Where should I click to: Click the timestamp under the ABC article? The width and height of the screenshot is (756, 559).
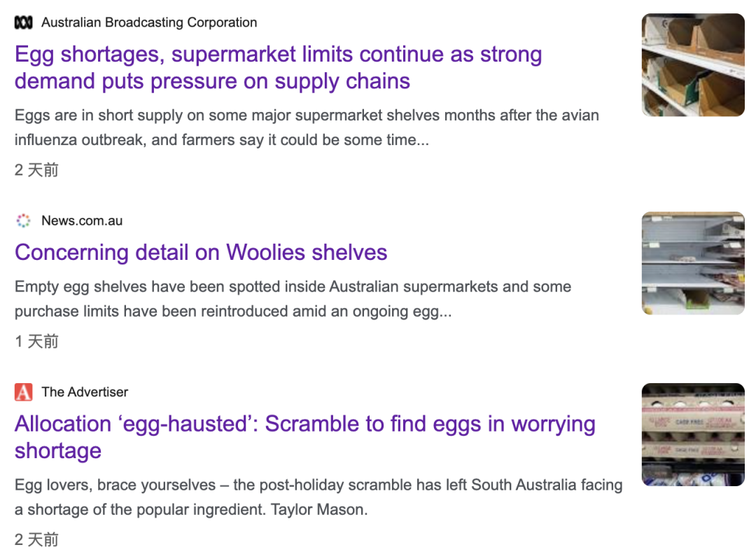click(36, 170)
